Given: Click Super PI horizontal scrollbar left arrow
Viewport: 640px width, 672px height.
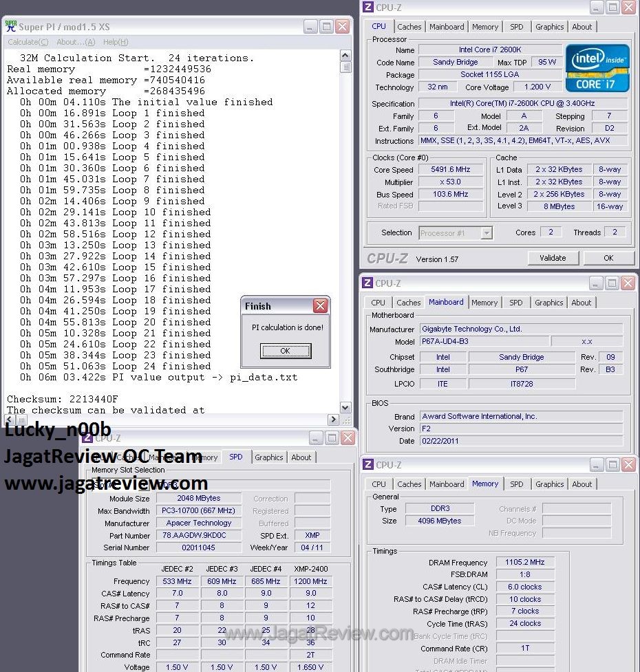Looking at the screenshot, I should click(x=10, y=420).
